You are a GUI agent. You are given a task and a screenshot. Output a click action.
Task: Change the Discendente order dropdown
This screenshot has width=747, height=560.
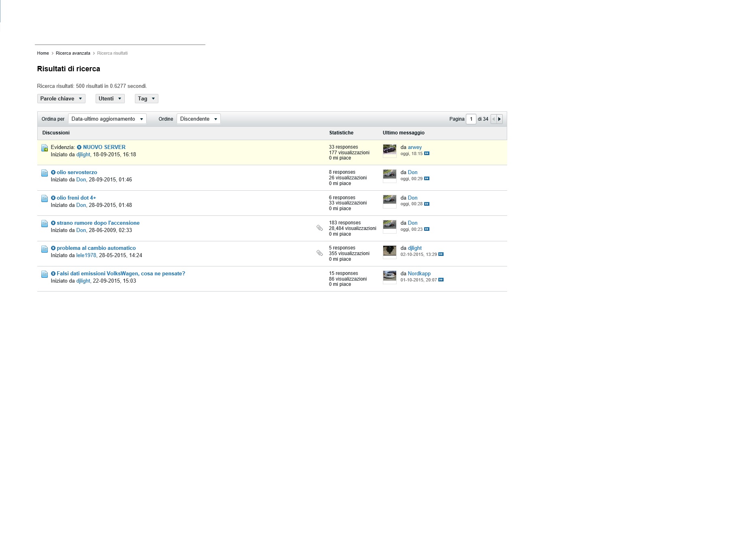(198, 119)
